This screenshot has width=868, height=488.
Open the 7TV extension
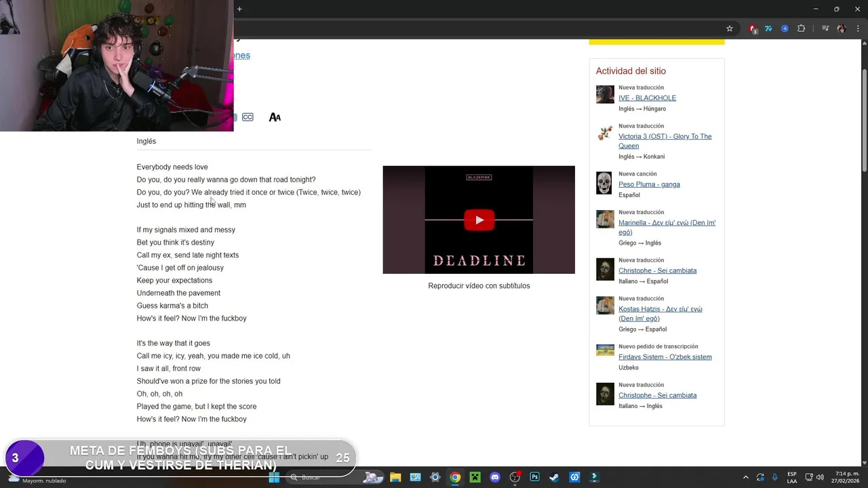768,28
